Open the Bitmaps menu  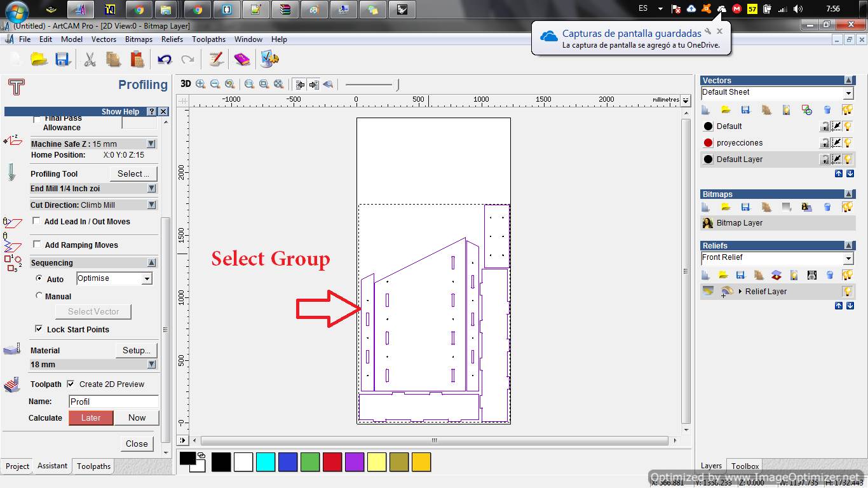point(139,39)
